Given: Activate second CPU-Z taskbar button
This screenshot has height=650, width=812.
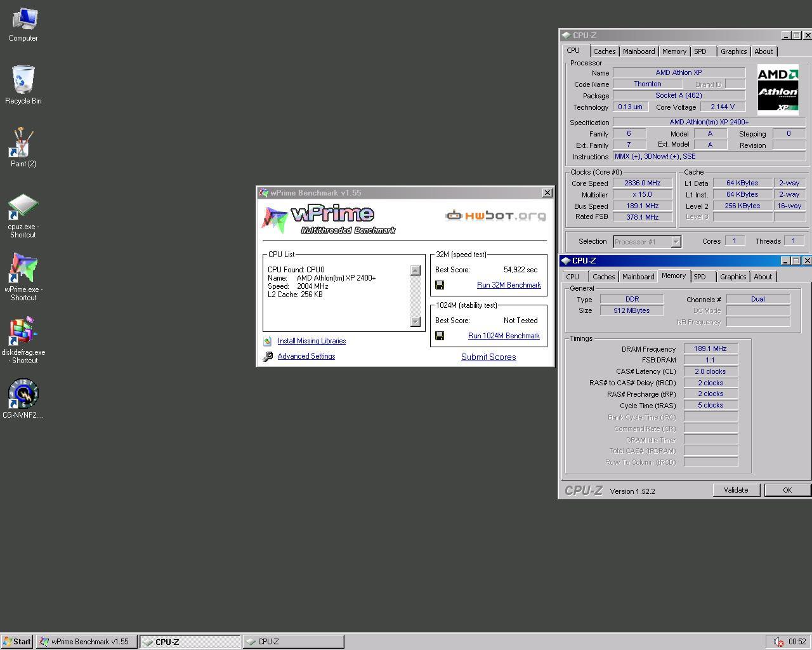Looking at the screenshot, I should (x=293, y=642).
